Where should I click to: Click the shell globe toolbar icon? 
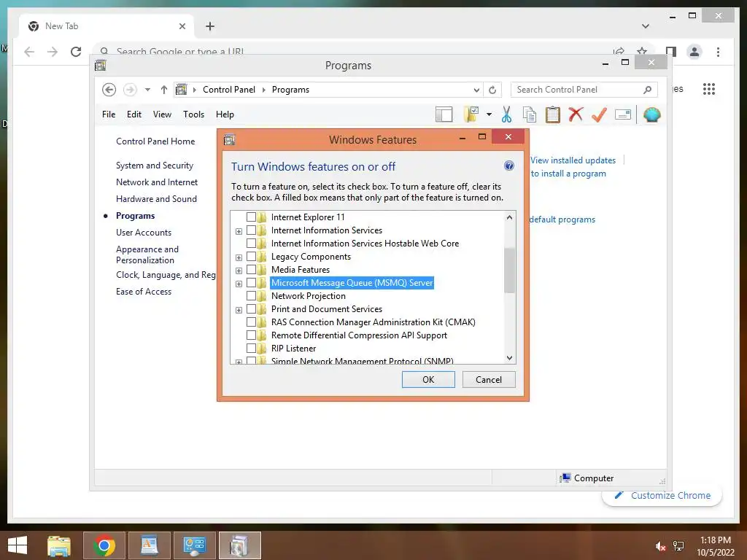tap(651, 114)
